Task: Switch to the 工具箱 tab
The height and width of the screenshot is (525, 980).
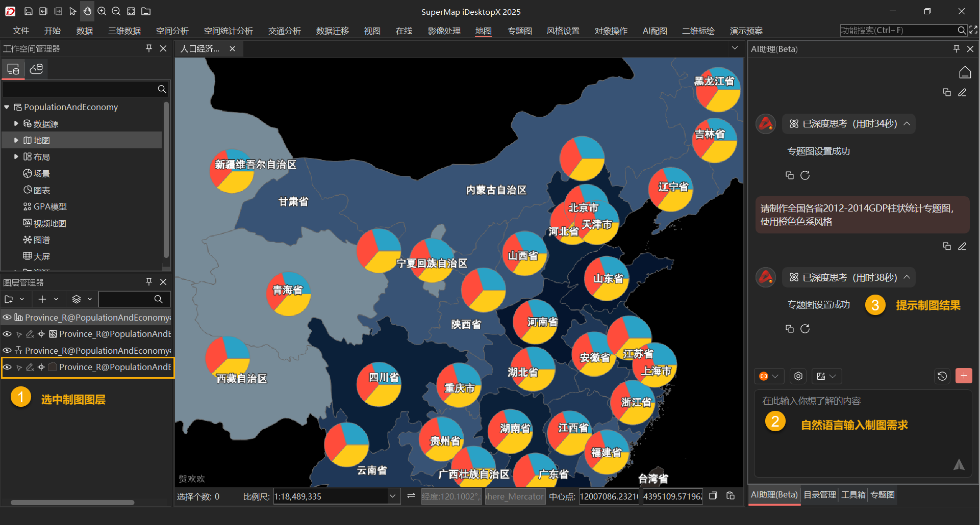Action: [853, 495]
